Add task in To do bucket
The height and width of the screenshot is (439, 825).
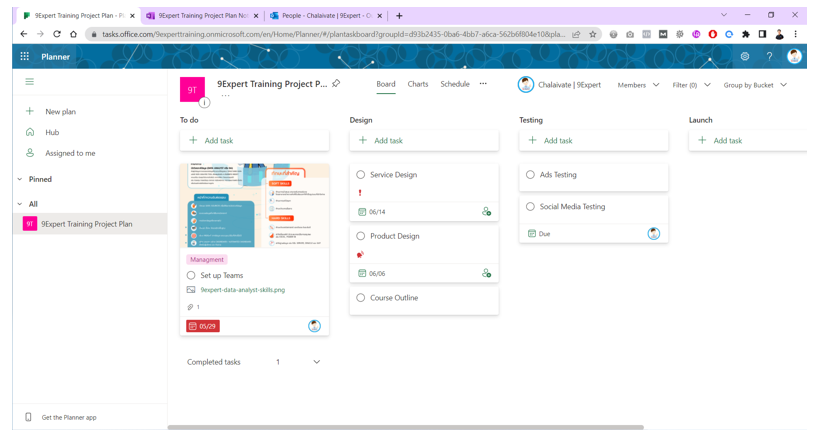tap(254, 141)
